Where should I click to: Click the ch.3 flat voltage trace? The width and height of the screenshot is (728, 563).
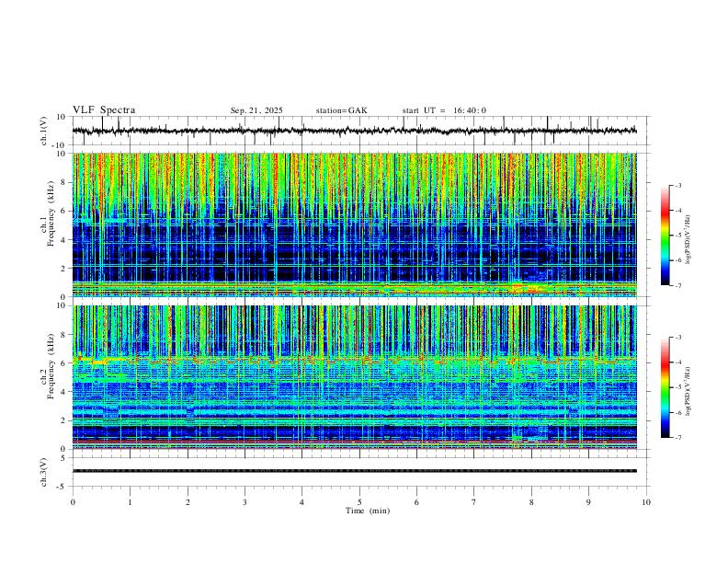pyautogui.click(x=355, y=471)
